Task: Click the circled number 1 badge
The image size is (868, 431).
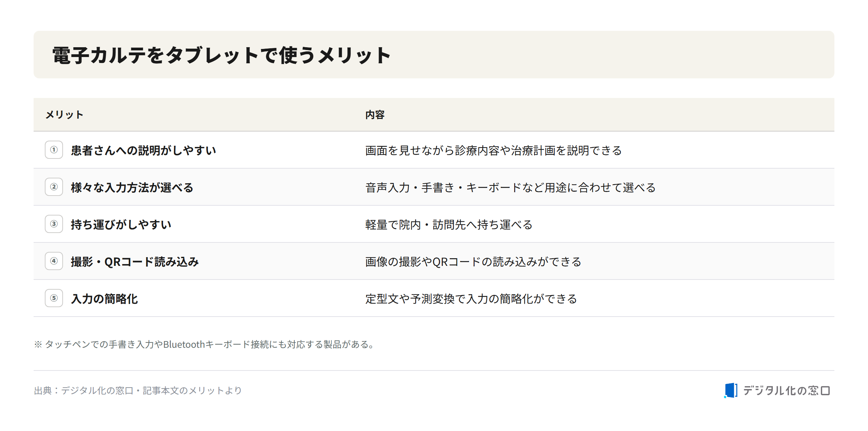Action: coord(54,150)
